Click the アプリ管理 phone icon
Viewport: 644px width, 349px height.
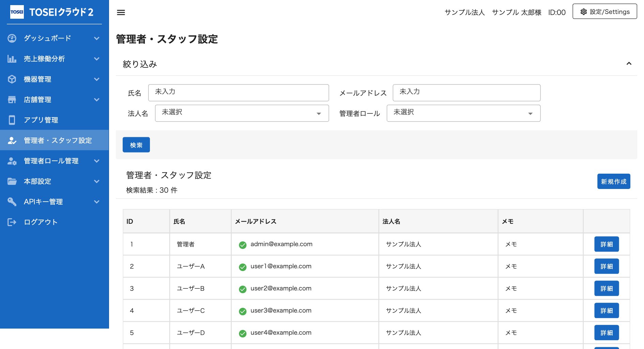[x=12, y=120]
